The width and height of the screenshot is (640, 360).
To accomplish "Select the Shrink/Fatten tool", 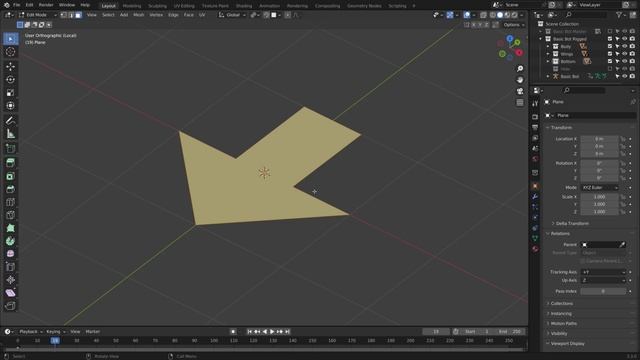I will [x=11, y=280].
